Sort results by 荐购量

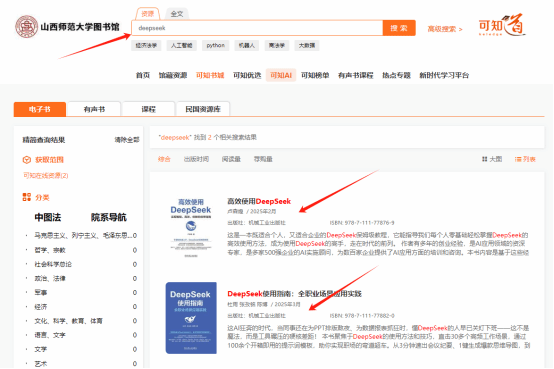tap(263, 159)
